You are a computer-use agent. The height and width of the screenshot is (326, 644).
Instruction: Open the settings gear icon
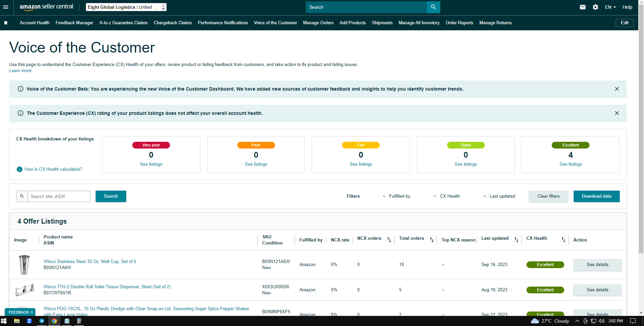(x=596, y=7)
